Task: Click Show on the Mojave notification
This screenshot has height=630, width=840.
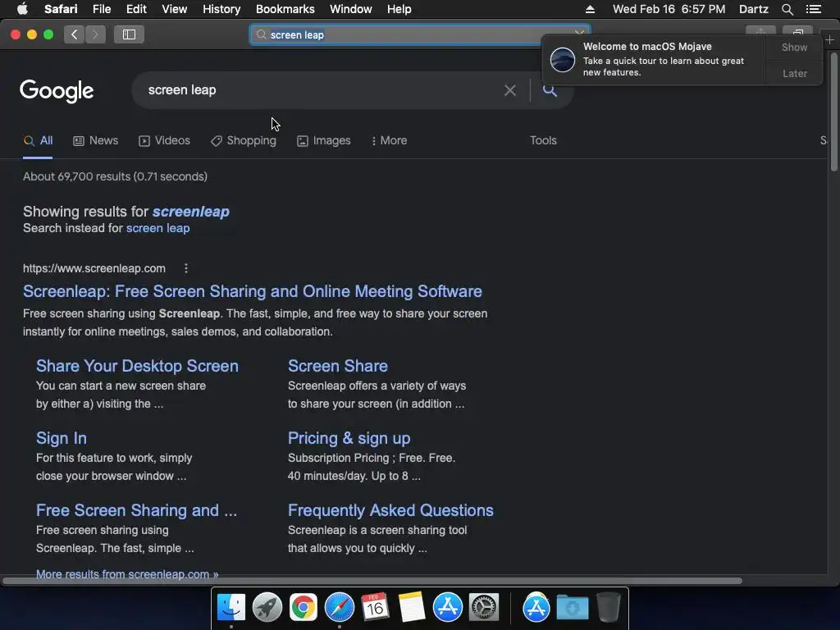Action: pos(794,47)
